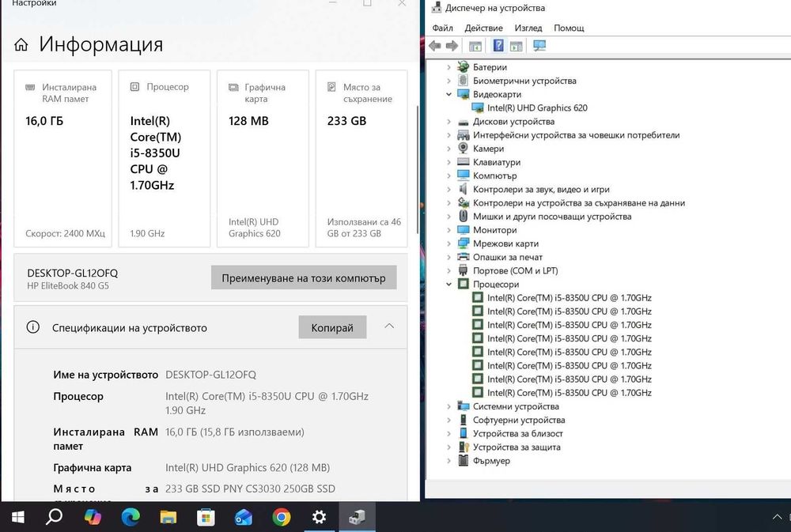The image size is (791, 532).
Task: Switch to Device Manager taskbar icon
Action: (x=357, y=517)
